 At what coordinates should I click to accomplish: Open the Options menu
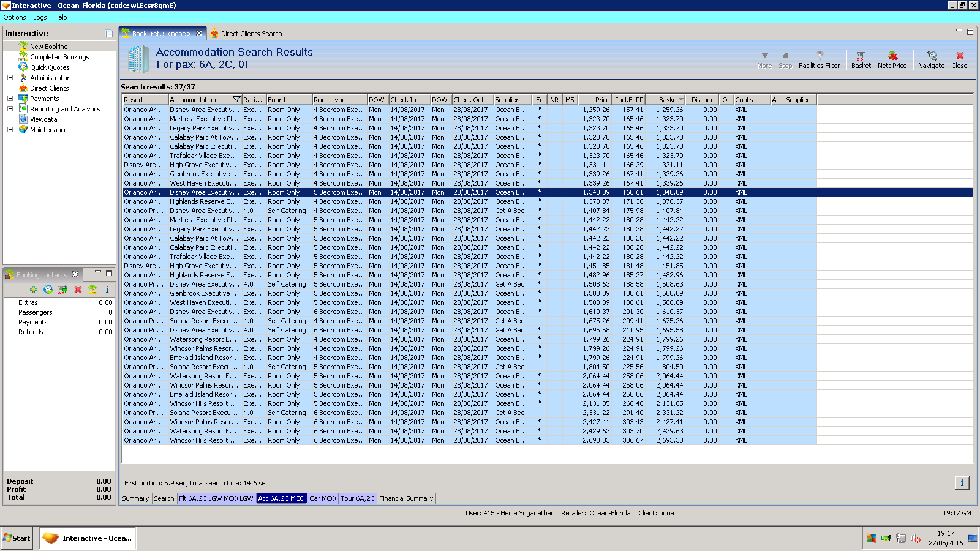point(15,17)
